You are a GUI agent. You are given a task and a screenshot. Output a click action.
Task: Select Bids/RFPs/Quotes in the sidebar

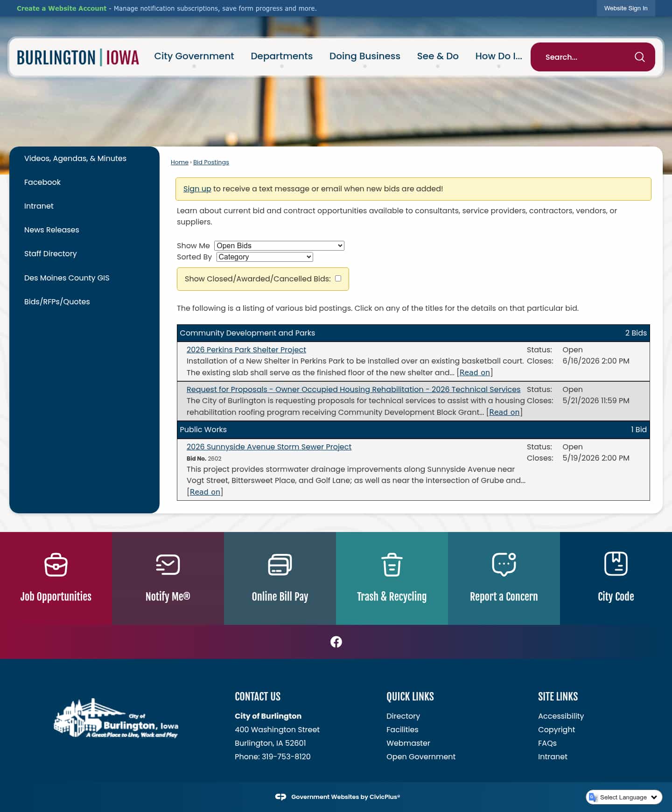click(x=57, y=302)
